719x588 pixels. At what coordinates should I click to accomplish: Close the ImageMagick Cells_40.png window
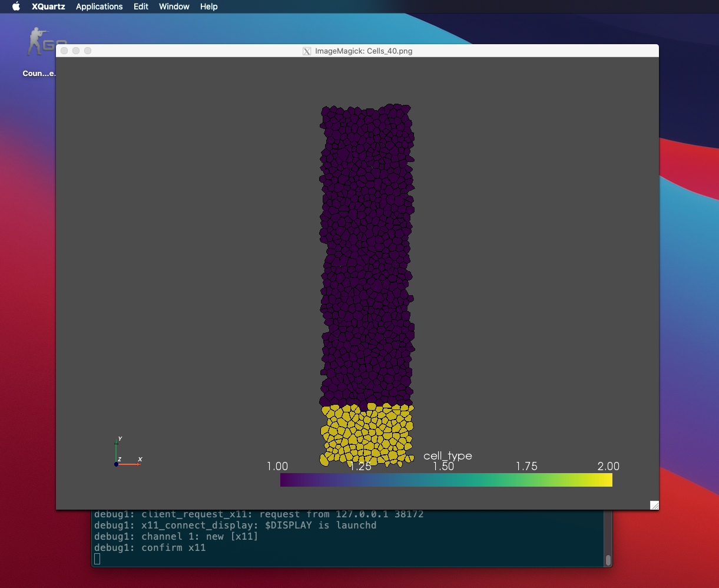(65, 51)
